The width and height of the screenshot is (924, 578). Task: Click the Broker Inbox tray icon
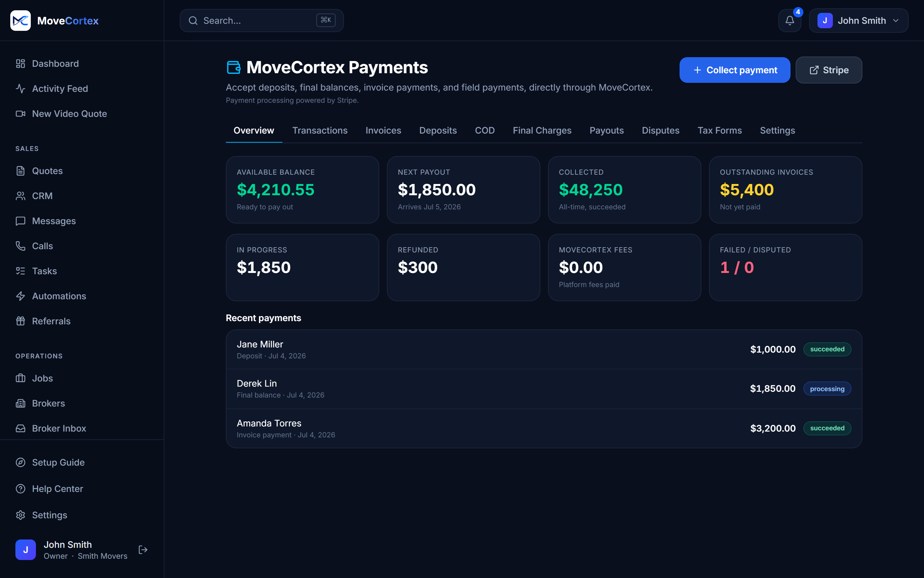[x=21, y=428]
